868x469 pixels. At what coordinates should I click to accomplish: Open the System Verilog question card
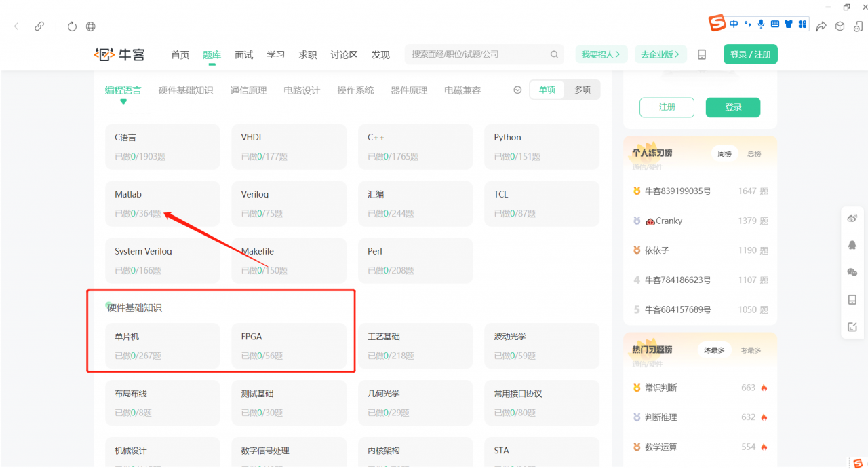pos(163,261)
